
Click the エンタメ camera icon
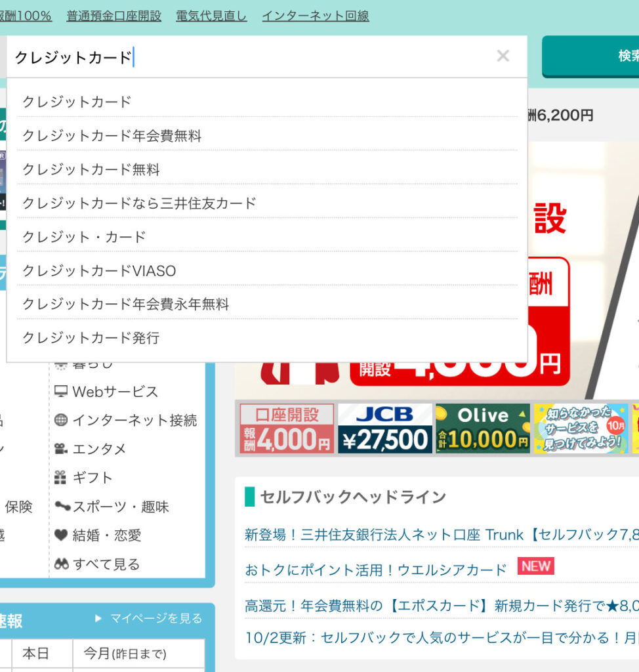pyautogui.click(x=61, y=450)
